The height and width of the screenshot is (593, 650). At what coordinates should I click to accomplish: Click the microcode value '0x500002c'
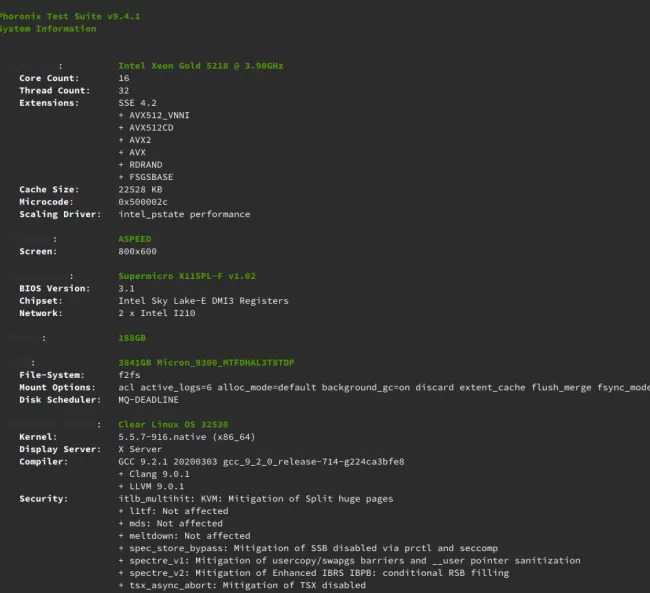pos(143,202)
